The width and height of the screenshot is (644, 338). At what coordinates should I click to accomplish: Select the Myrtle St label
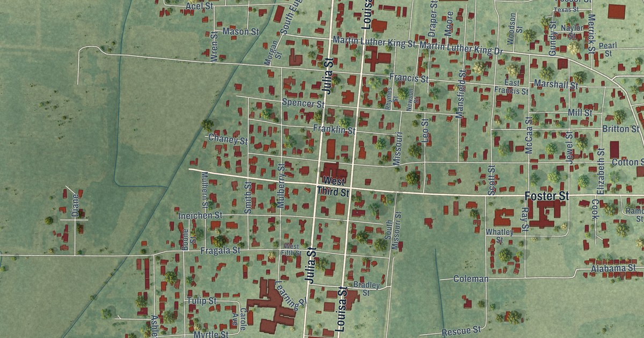click(x=210, y=334)
